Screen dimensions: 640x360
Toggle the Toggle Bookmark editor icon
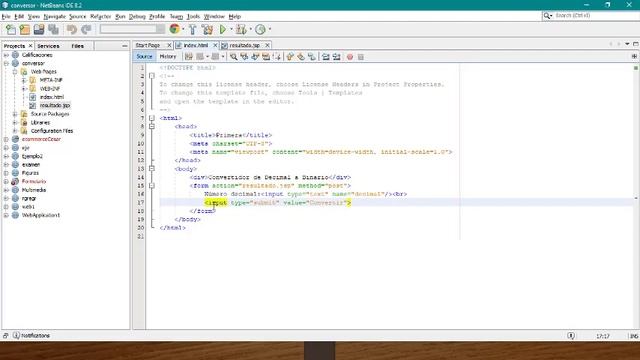312,57
